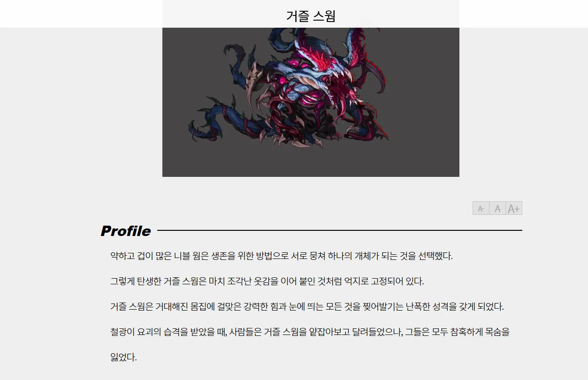588x380 pixels.
Task: Click the line beginning 철광이 요괴의 습격을
Action: point(310,332)
